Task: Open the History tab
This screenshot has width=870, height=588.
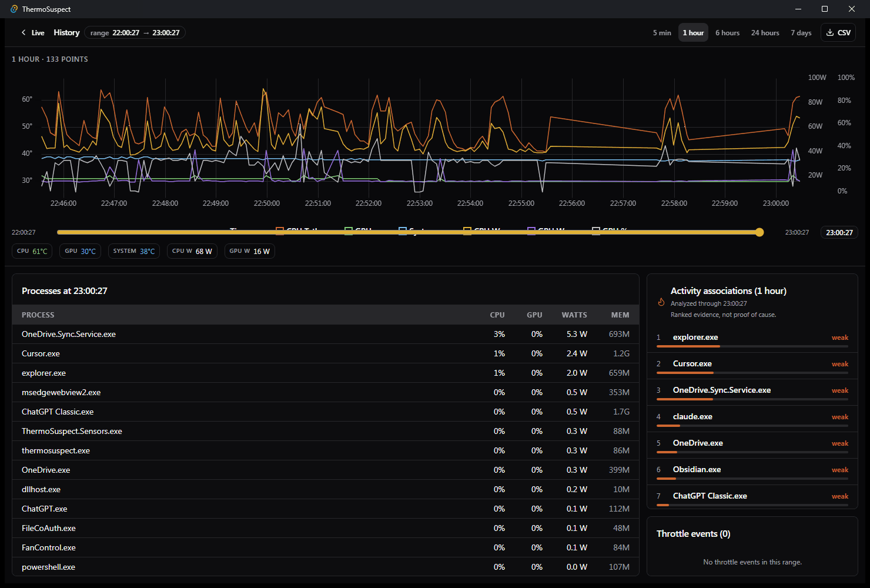Action: (66, 33)
